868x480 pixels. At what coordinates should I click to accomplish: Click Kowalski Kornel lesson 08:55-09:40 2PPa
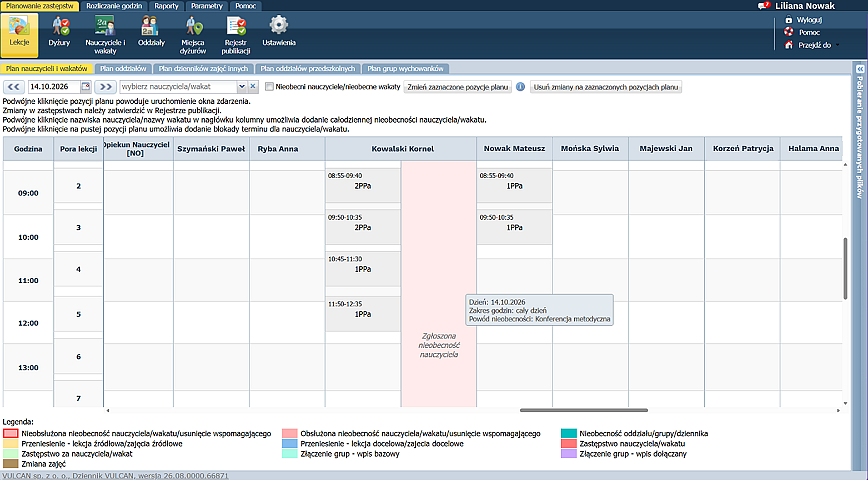pos(363,186)
